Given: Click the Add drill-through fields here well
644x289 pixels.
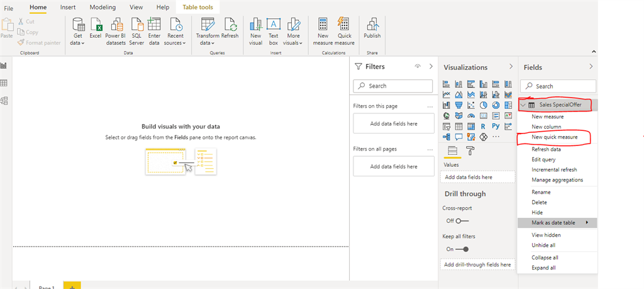Looking at the screenshot, I should [x=477, y=264].
